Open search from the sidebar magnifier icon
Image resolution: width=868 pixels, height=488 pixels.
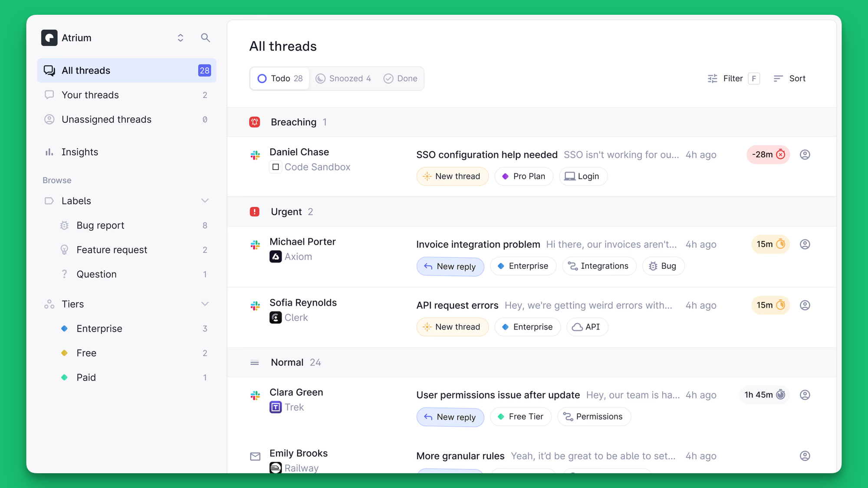tap(205, 38)
